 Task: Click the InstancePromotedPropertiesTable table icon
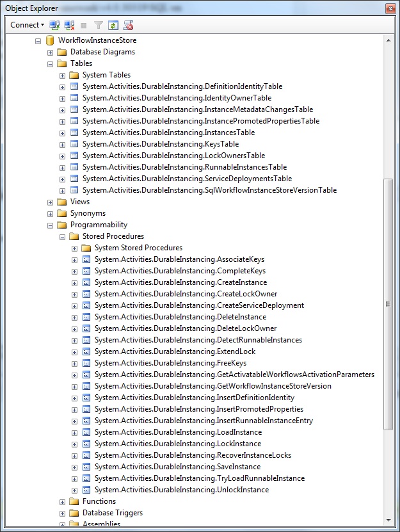pos(74,121)
